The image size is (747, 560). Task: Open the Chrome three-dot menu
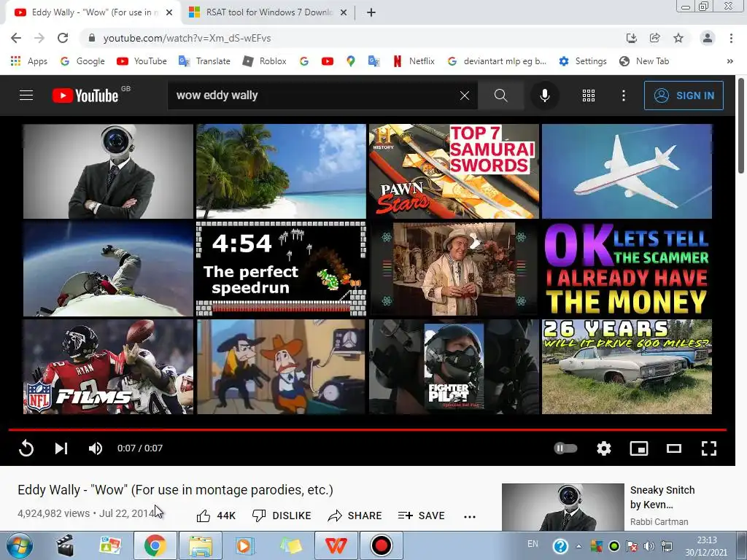coord(731,38)
